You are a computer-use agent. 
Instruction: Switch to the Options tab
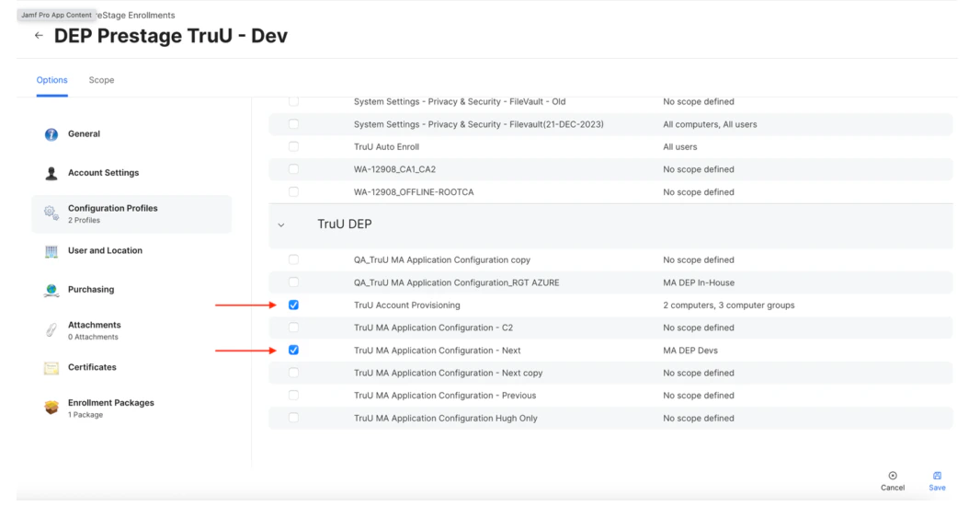coord(51,80)
